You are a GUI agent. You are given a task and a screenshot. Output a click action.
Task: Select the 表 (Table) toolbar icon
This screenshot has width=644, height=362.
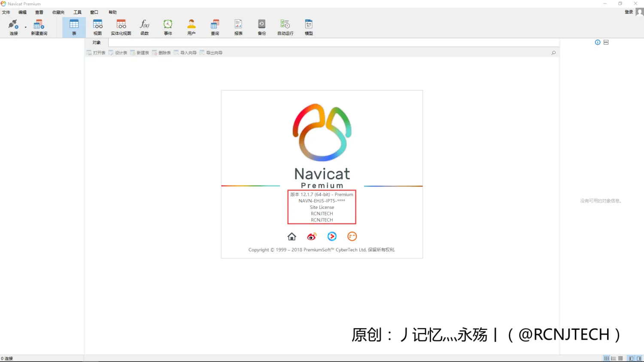(x=74, y=27)
